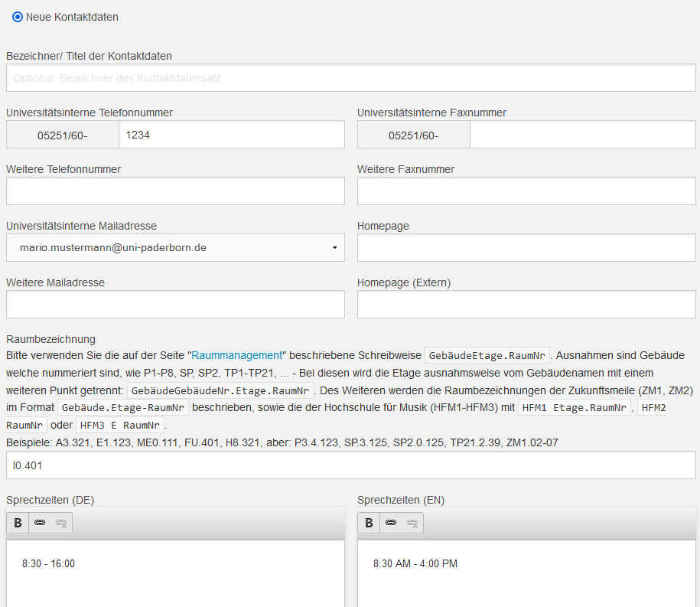Open the Raummanagement link
700x607 pixels.
[x=236, y=355]
